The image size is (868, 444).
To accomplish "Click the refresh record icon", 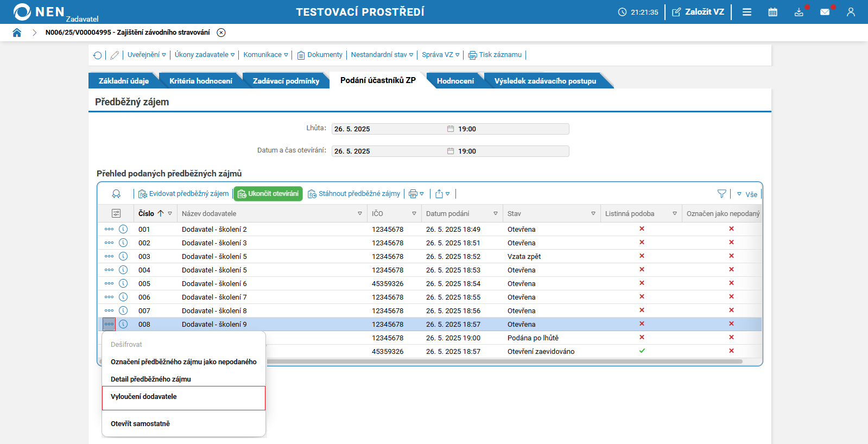I will pyautogui.click(x=98, y=55).
